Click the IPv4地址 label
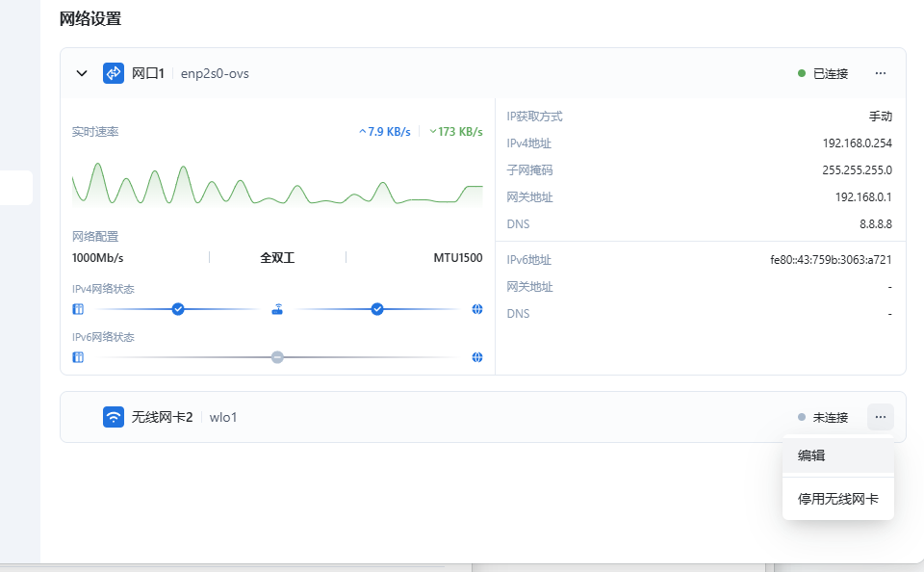 [x=529, y=143]
